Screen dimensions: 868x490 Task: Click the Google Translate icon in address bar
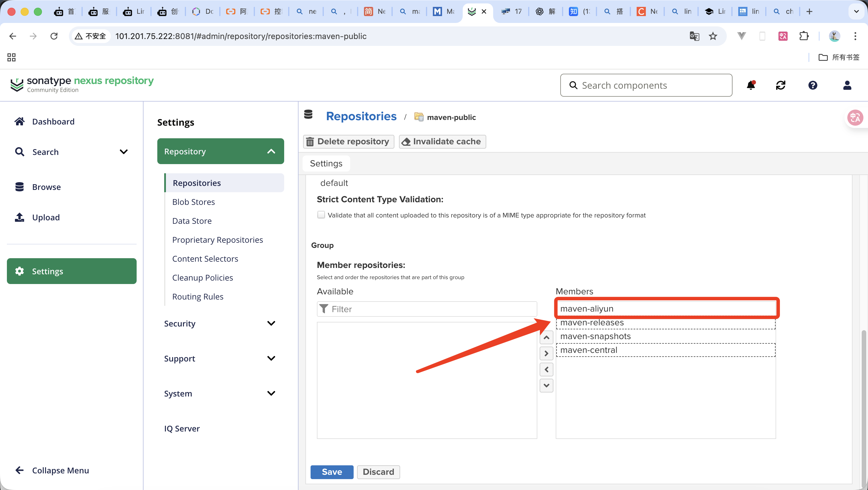[x=694, y=36]
